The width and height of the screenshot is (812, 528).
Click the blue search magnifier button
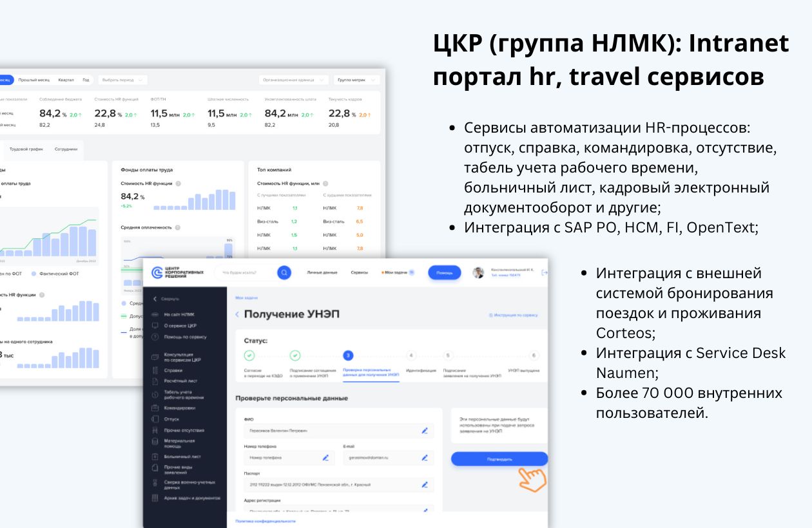tap(284, 272)
